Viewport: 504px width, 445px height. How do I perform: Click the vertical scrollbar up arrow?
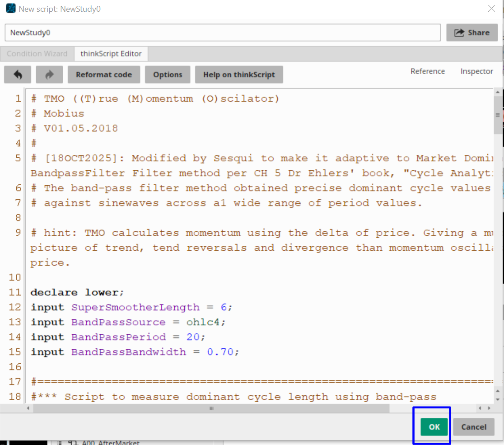(x=498, y=93)
